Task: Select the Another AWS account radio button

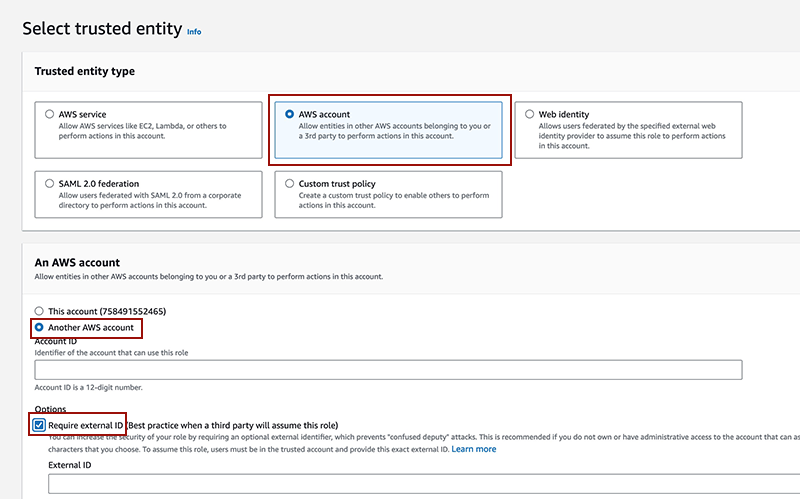Action: (40, 327)
